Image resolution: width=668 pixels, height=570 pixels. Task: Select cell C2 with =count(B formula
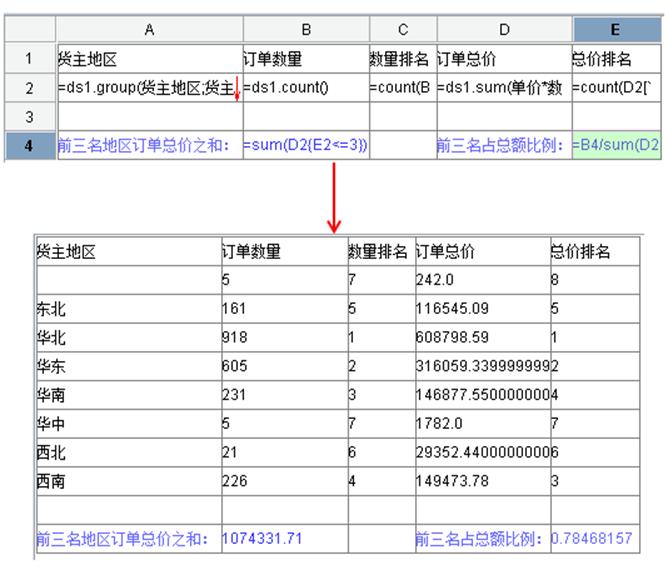tap(403, 87)
